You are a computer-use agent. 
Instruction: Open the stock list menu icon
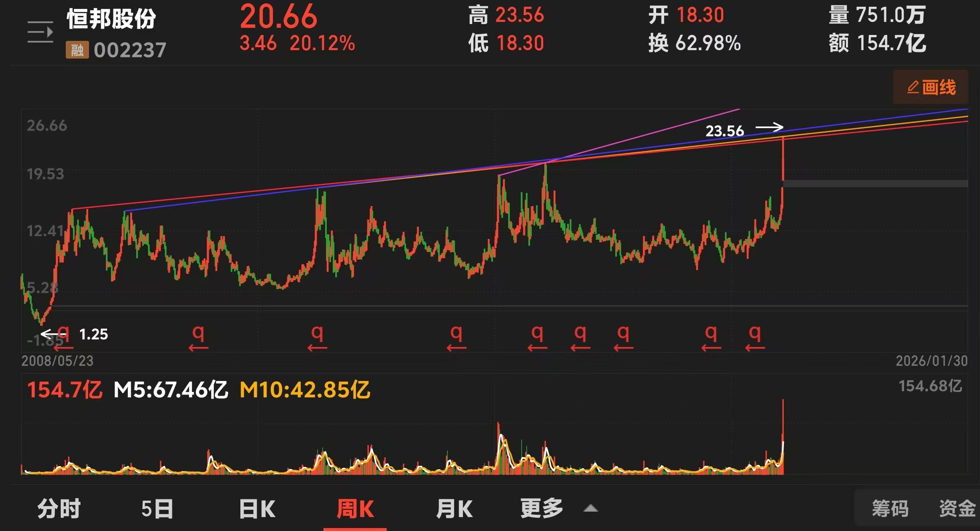point(40,32)
